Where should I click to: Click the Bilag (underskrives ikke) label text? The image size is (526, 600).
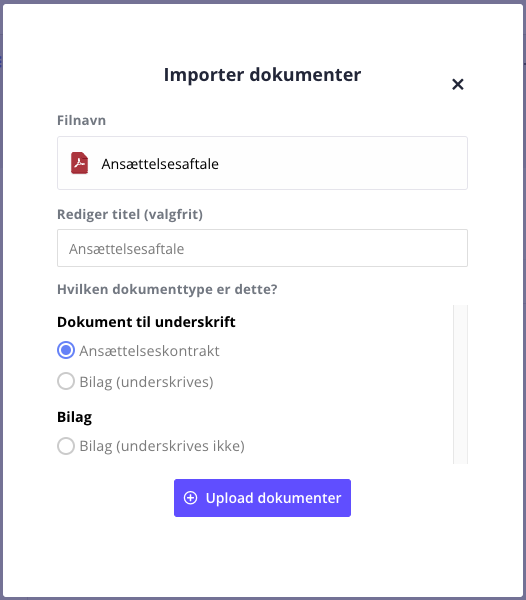coord(162,446)
